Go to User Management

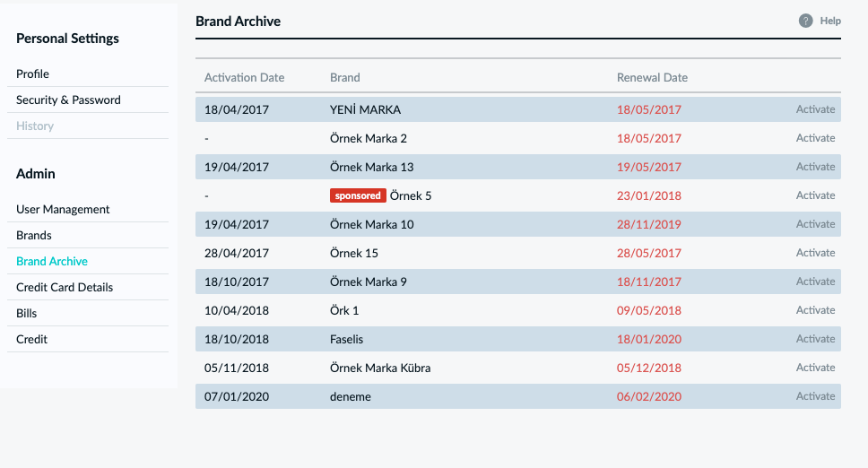click(63, 209)
